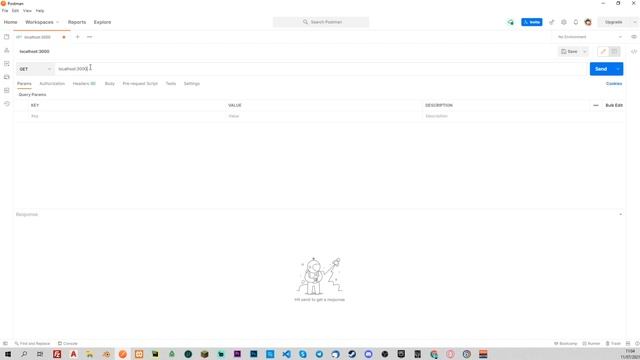Viewport: 640px width, 360px height.
Task: Open the Monitors sidebar icon
Action: pos(7,90)
